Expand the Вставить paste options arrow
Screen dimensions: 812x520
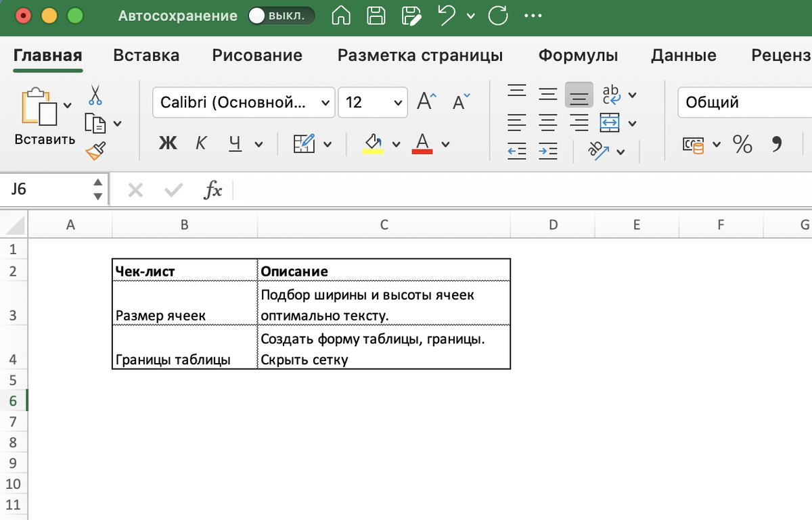67,105
